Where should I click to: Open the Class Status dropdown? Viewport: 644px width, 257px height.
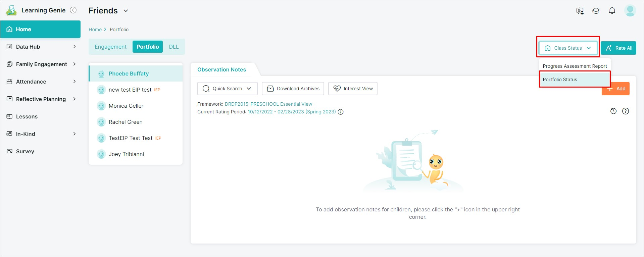pos(568,48)
